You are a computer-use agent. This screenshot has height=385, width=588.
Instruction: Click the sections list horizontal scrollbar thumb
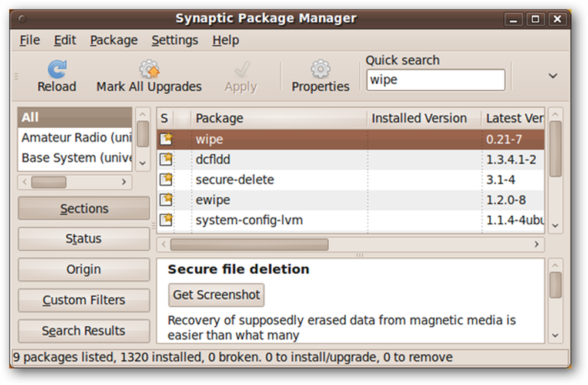(x=49, y=182)
